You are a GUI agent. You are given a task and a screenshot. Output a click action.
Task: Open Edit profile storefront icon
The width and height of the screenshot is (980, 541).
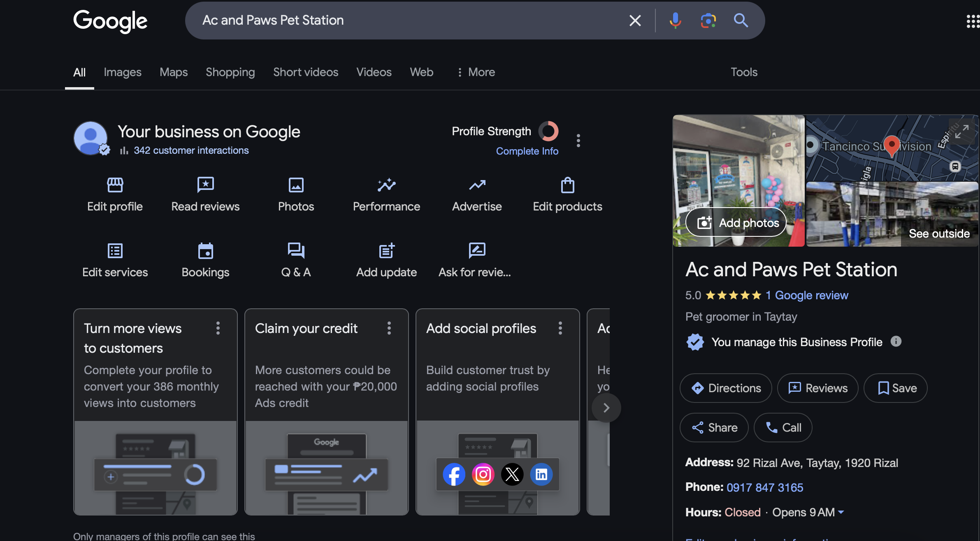point(115,185)
